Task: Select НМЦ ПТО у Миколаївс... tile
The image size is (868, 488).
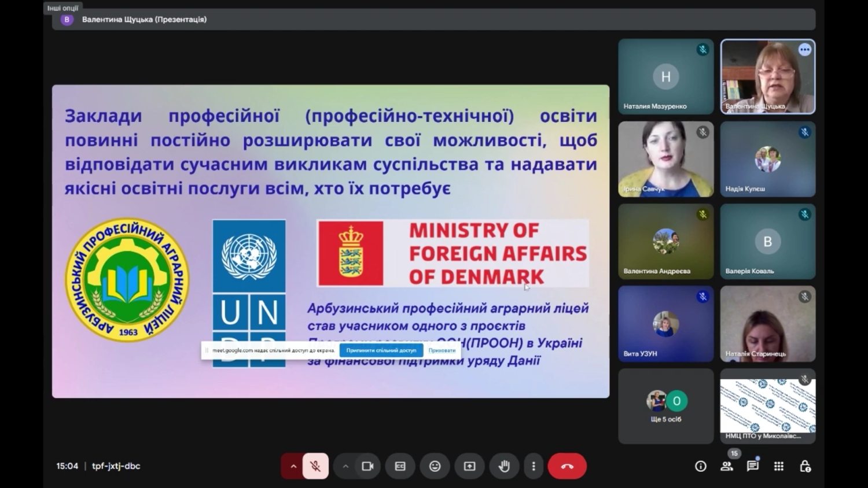Action: pyautogui.click(x=768, y=406)
